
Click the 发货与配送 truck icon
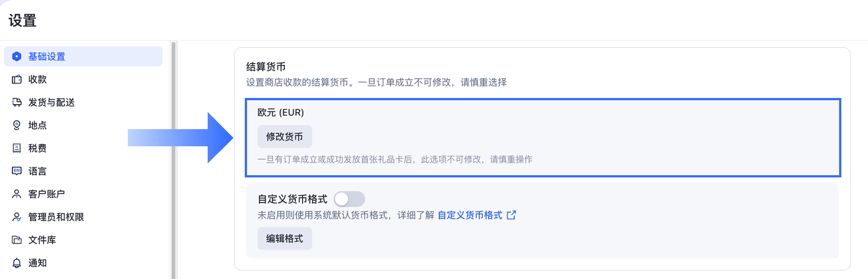(17, 102)
